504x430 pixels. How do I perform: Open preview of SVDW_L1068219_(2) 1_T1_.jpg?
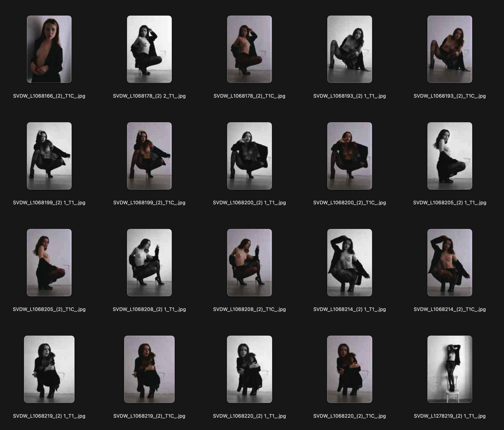point(49,370)
